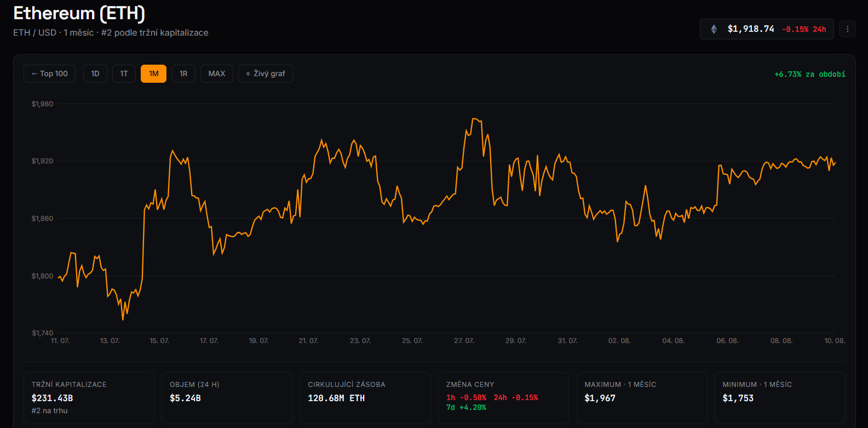Select the MAX time range
This screenshot has height=428, width=868.
(x=217, y=73)
